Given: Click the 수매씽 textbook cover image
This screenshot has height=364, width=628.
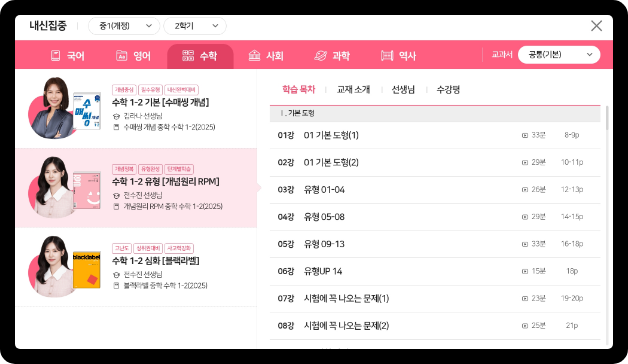Looking at the screenshot, I should [87, 111].
